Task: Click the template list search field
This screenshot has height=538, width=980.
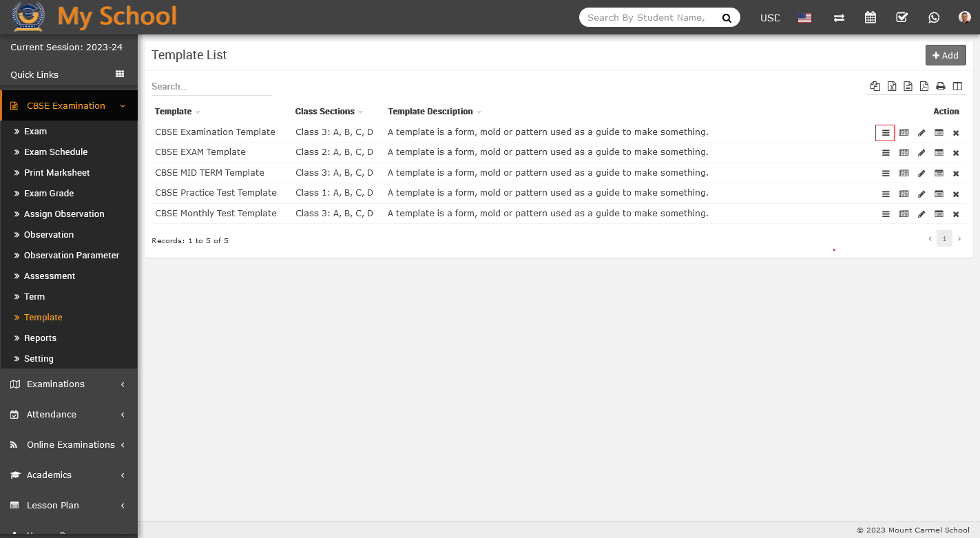Action: (x=211, y=87)
